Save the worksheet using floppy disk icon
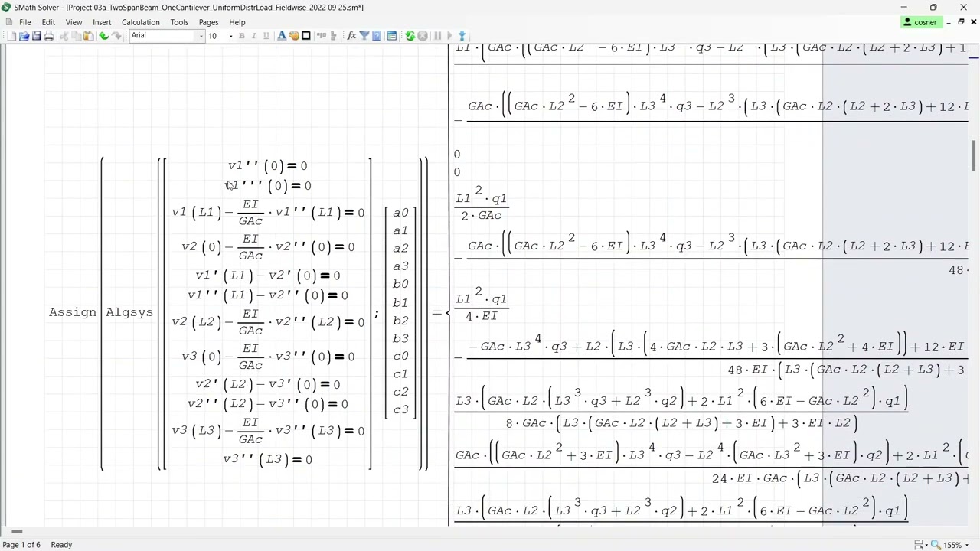Viewport: 980px width, 551px height. 36,36
